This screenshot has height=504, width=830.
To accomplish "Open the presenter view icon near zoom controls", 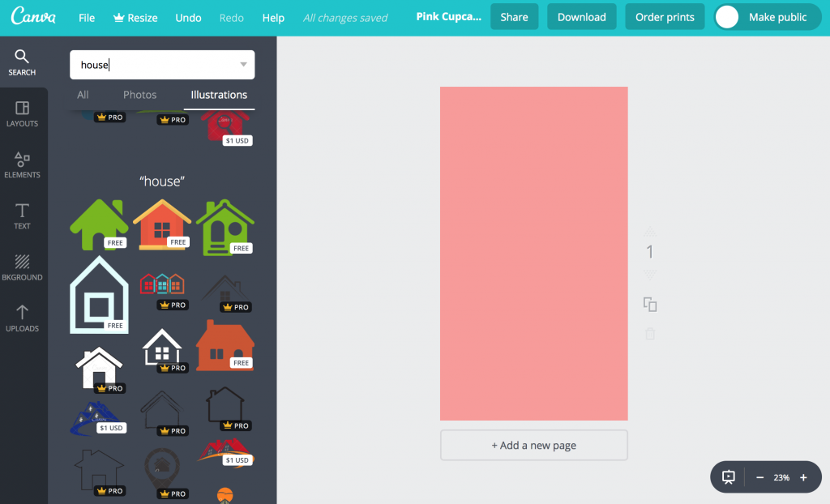I will [x=727, y=476].
